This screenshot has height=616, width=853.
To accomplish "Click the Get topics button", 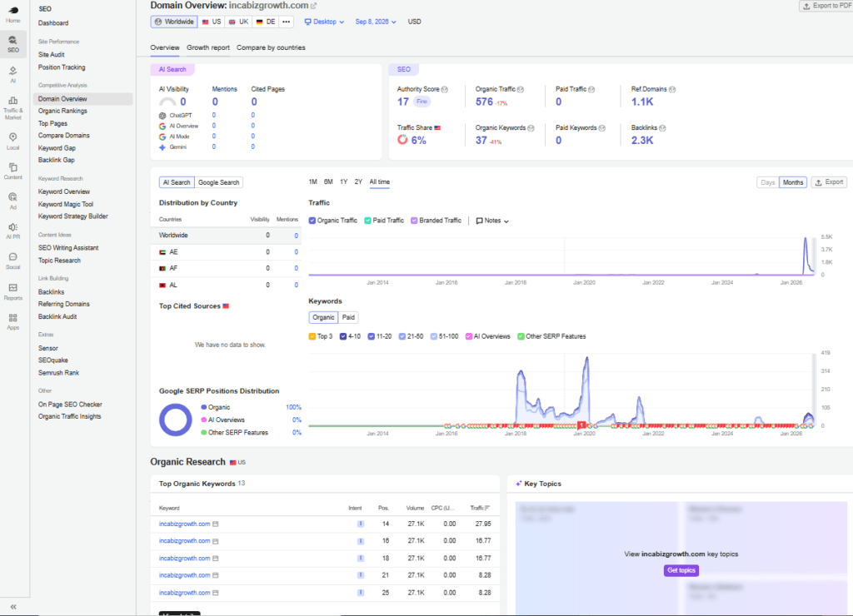I will (681, 570).
